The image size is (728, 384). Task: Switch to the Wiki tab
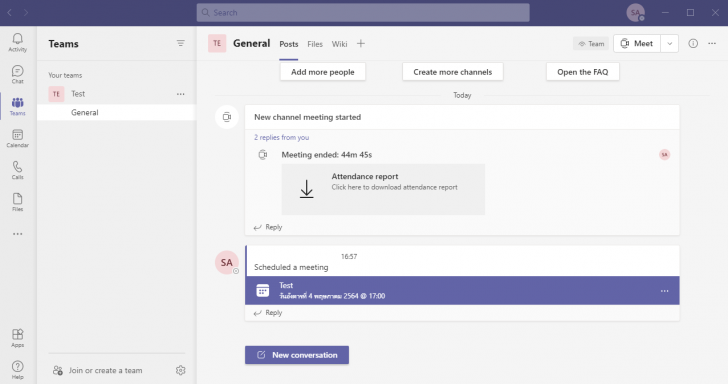tap(339, 44)
